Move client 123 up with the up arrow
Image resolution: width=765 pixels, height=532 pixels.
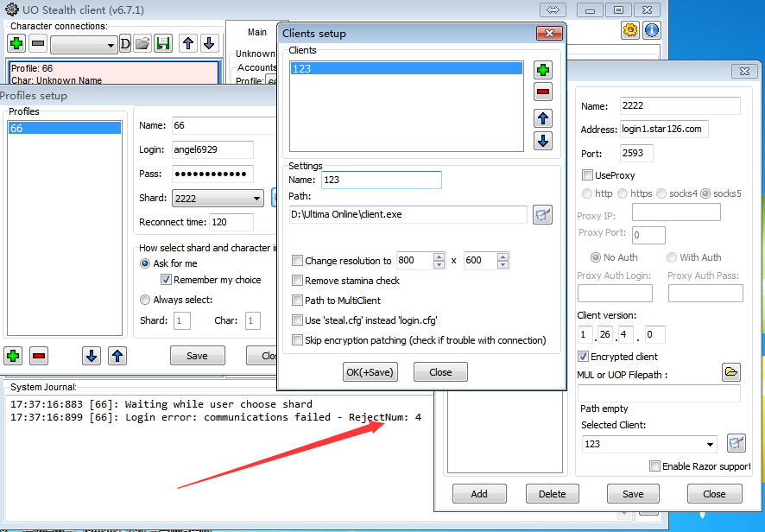tap(543, 118)
